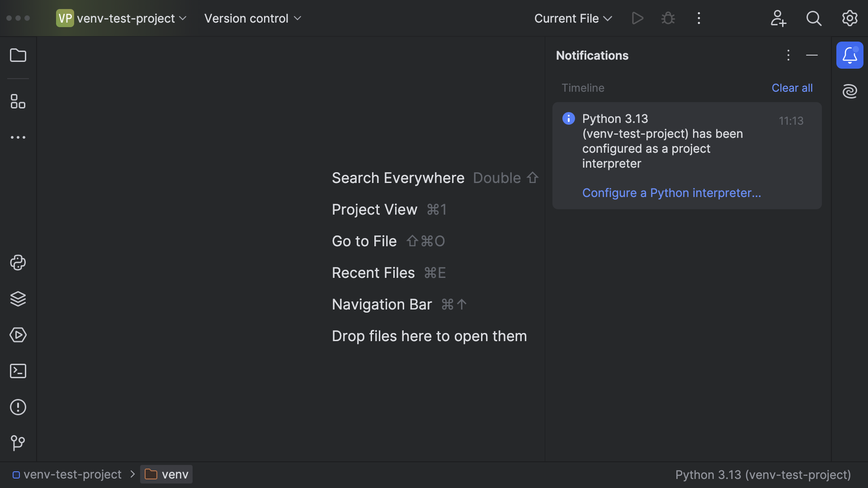Image resolution: width=868 pixels, height=488 pixels.
Task: Click the Configure a Python interpreter link
Action: 671,192
